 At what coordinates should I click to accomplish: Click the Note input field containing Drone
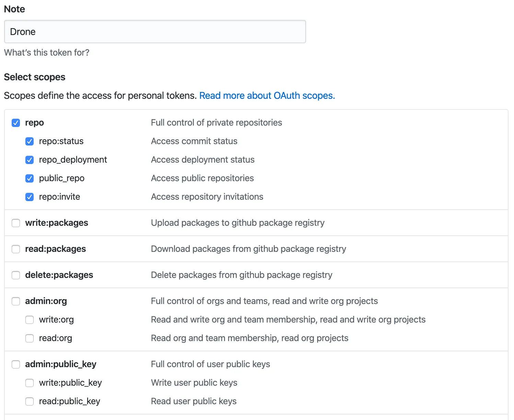155,32
